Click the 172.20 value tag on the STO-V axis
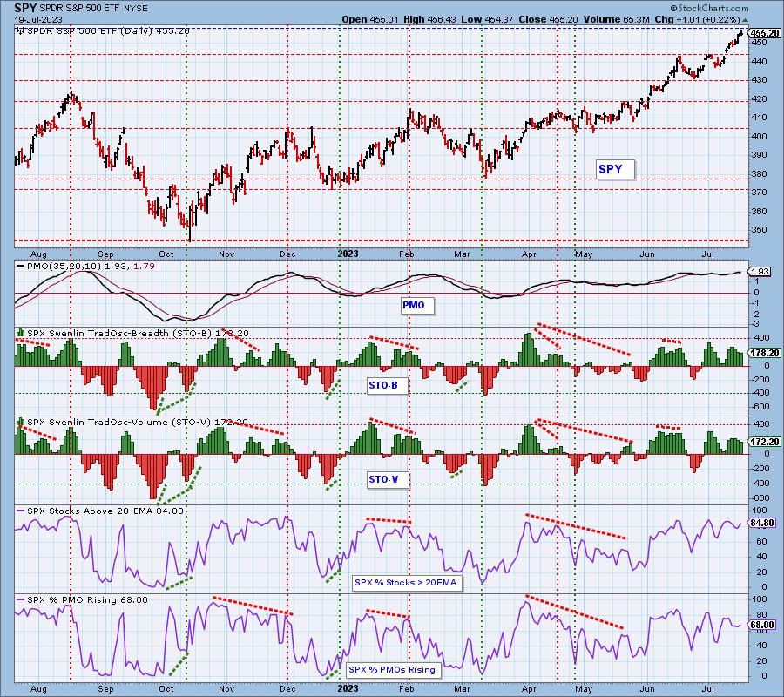This screenshot has width=784, height=697. pyautogui.click(x=765, y=442)
